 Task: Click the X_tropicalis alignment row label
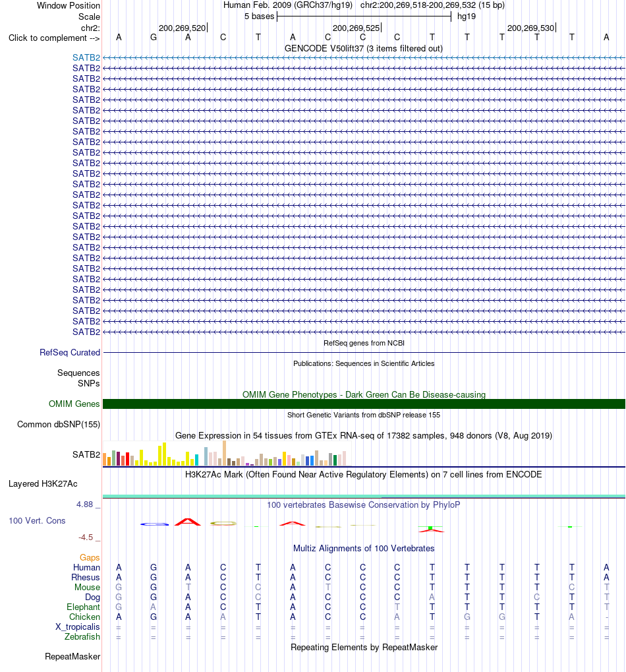point(78,626)
